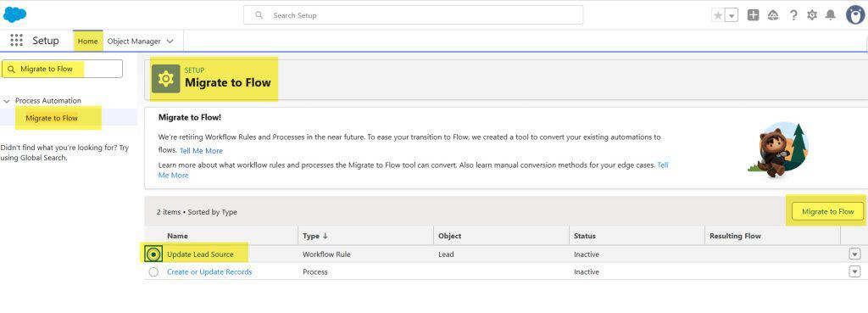Click the Setup app name label
The image size is (868, 313).
(x=46, y=41)
